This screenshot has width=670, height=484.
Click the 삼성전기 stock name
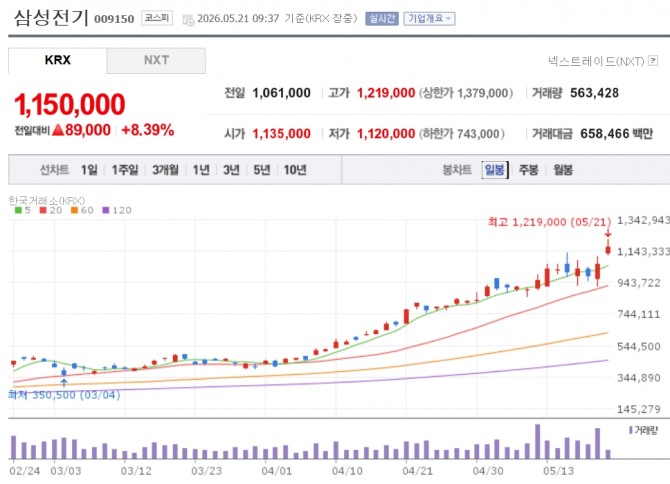[51, 18]
